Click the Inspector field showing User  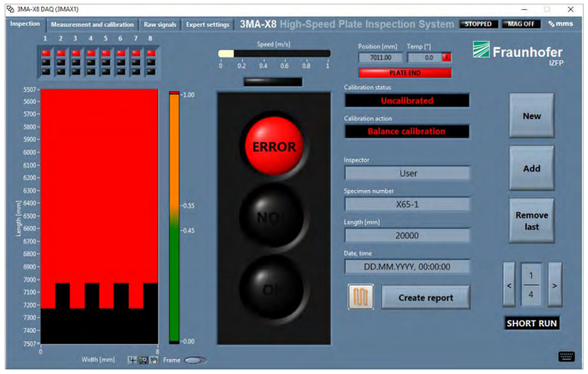click(407, 173)
